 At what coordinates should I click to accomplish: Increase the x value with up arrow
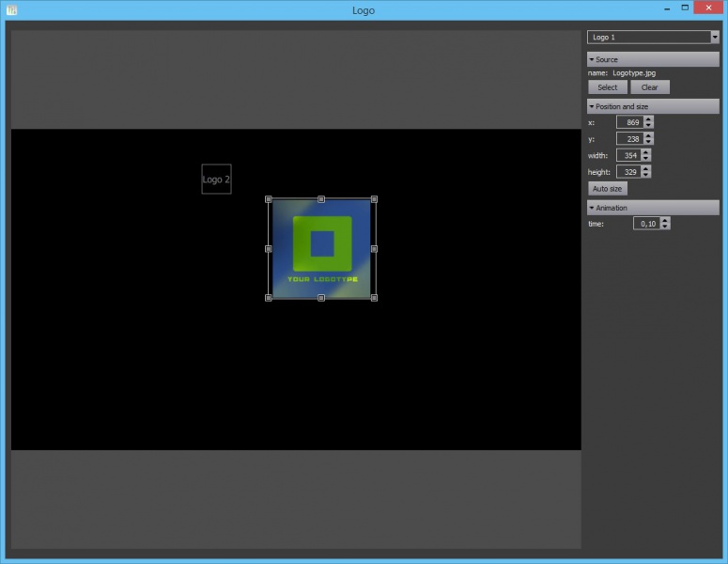point(648,119)
